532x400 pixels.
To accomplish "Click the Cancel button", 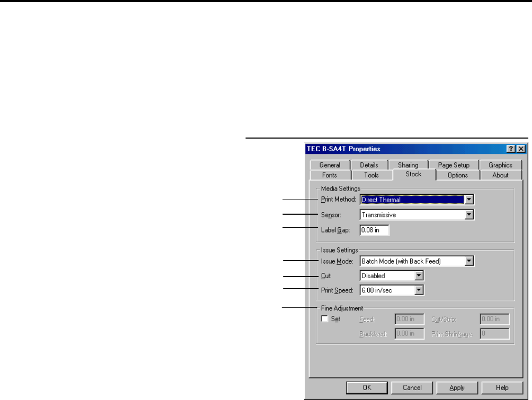I will tap(412, 388).
